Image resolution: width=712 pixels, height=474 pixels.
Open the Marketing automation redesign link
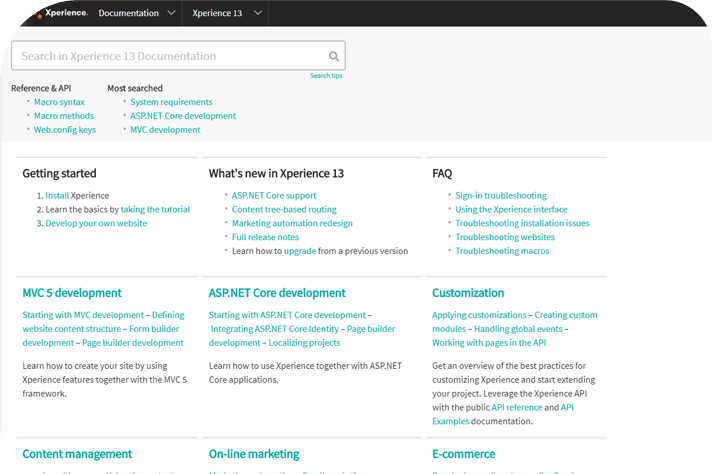(292, 223)
